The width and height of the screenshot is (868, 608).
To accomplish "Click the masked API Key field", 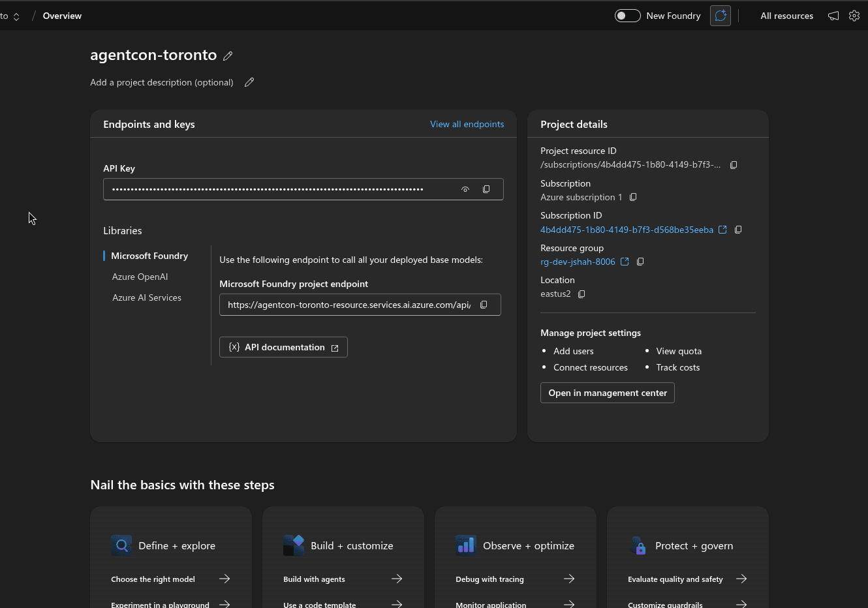I will point(303,189).
